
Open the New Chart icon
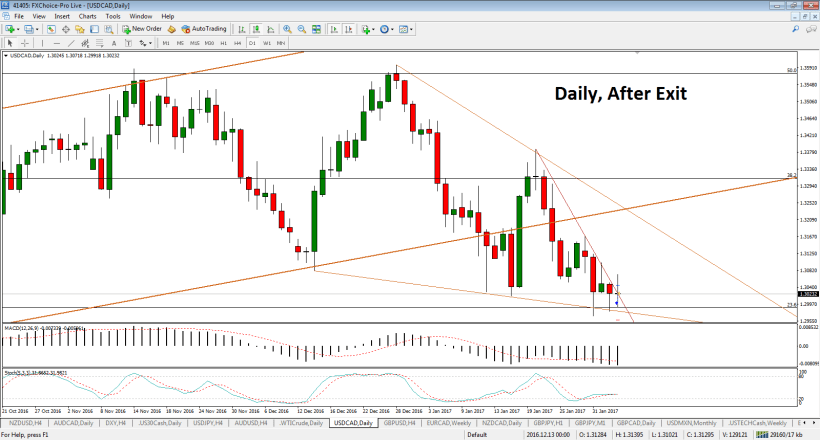(x=9, y=29)
